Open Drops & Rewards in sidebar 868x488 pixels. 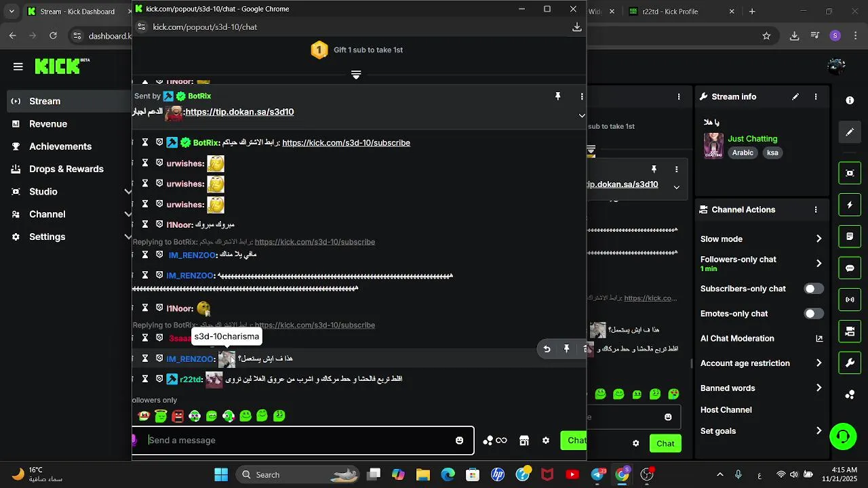point(68,169)
